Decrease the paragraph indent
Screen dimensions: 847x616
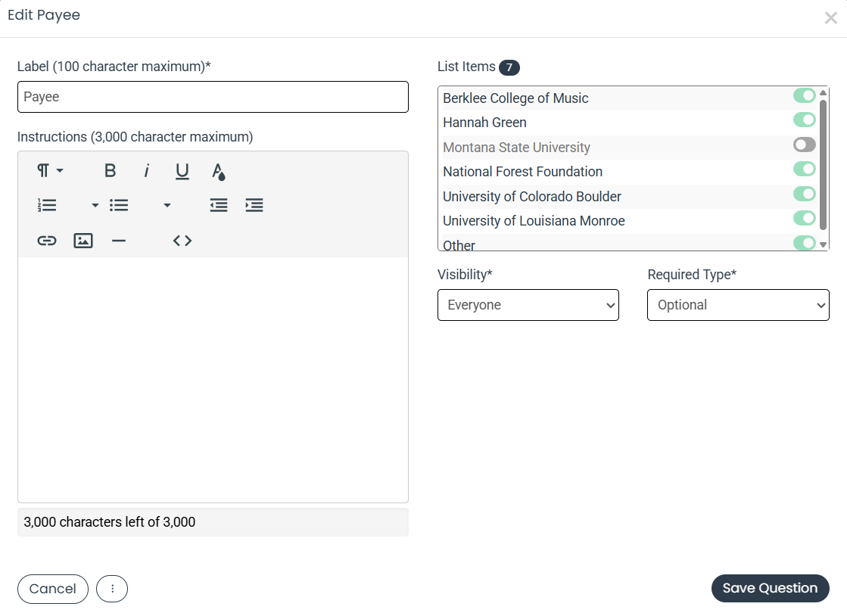point(218,205)
